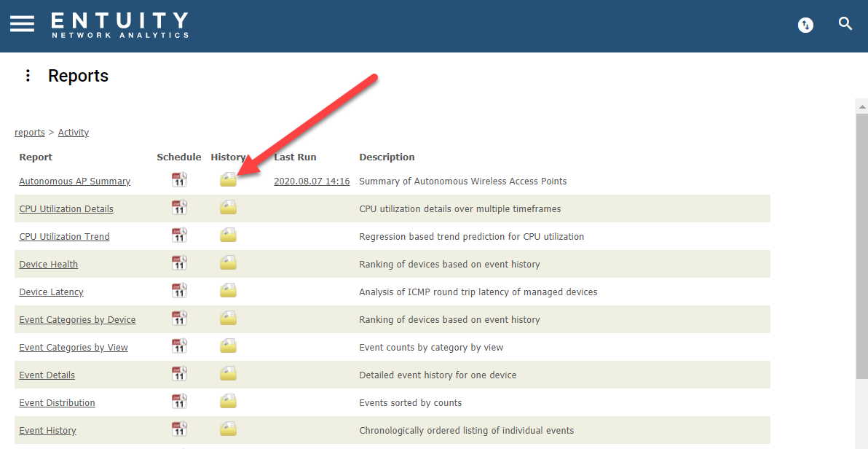The width and height of the screenshot is (868, 449).
Task: Click the Activity breadcrumb link
Action: tap(73, 133)
